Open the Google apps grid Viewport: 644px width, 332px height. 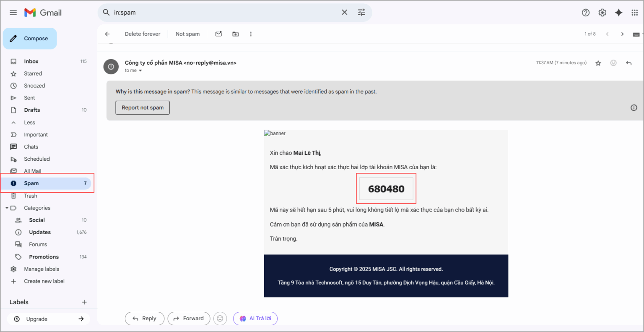634,13
